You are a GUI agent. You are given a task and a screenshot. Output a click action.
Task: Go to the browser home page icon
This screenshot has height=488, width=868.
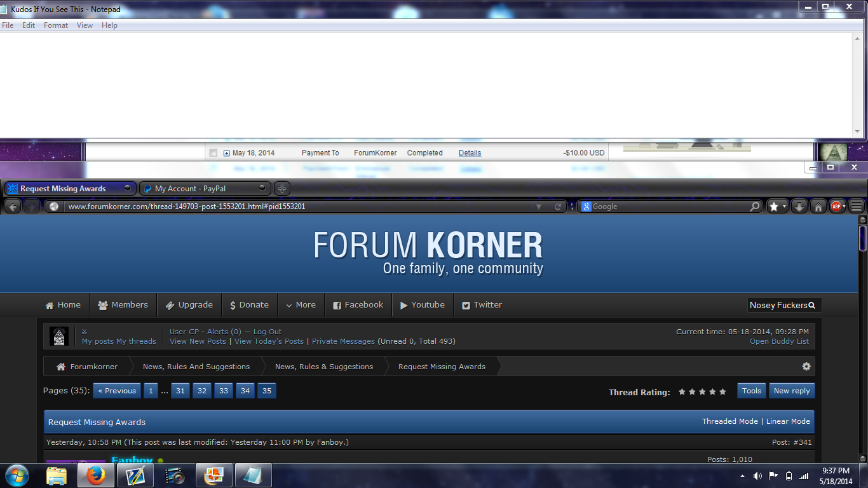pos(818,207)
